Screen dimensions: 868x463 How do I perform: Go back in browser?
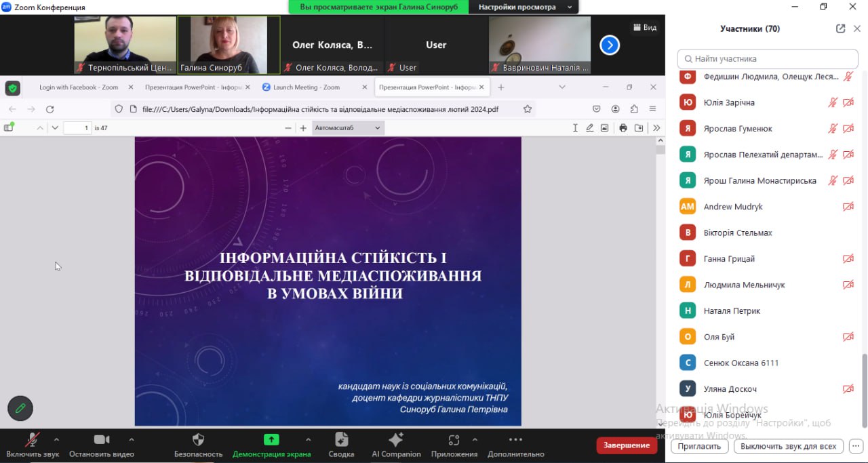point(12,109)
